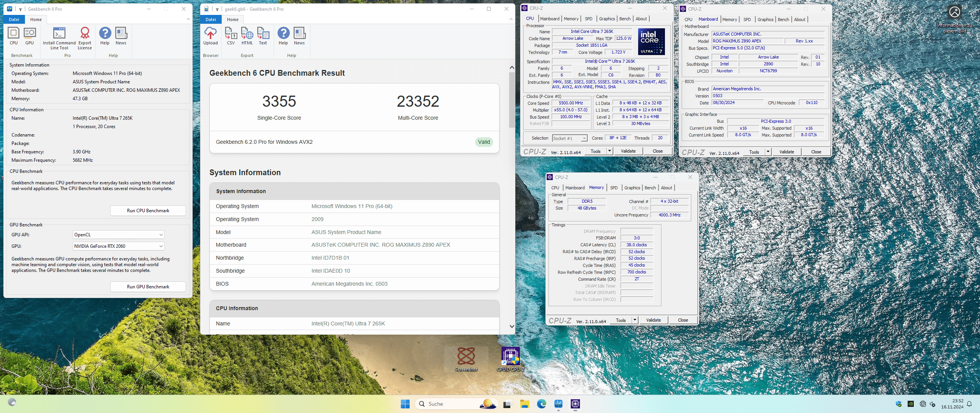Open NVIDIA tray icon
This screenshot has width=980, height=413.
point(911,404)
